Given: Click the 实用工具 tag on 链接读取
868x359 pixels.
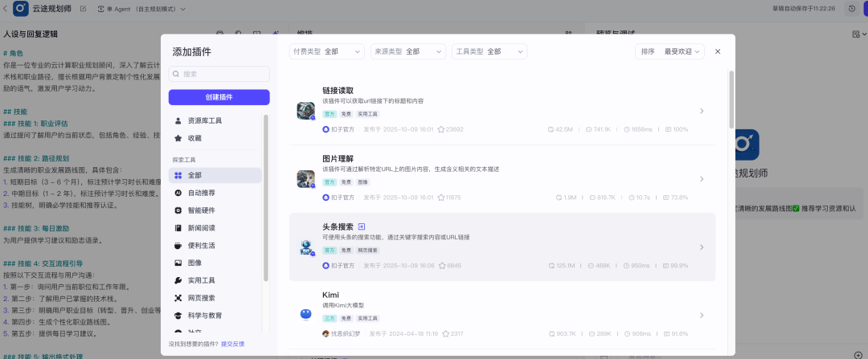Looking at the screenshot, I should [x=367, y=114].
